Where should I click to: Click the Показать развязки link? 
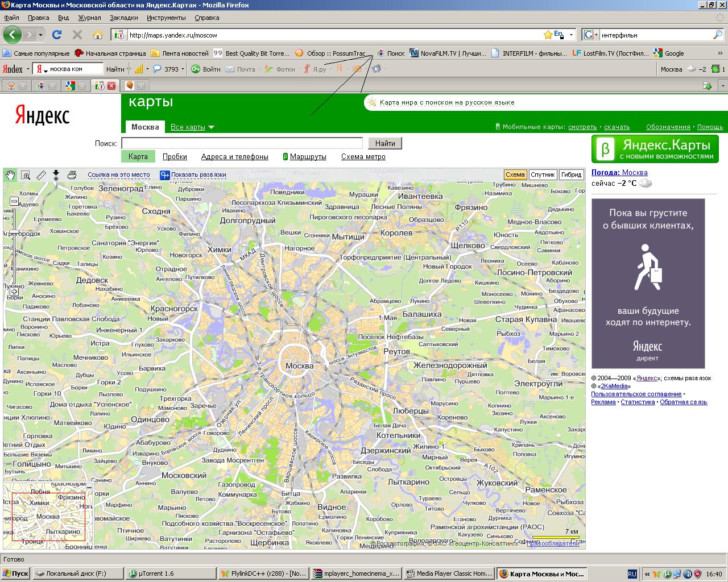tap(198, 175)
